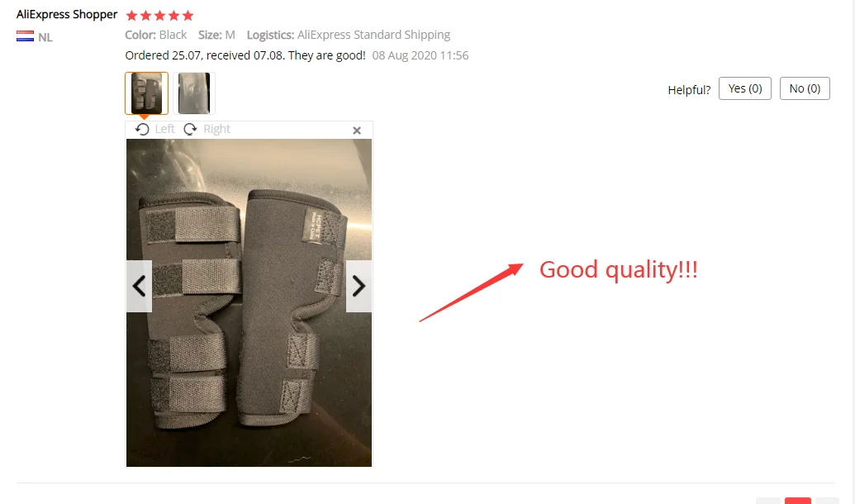Click the 'Right' rotate label

point(216,129)
